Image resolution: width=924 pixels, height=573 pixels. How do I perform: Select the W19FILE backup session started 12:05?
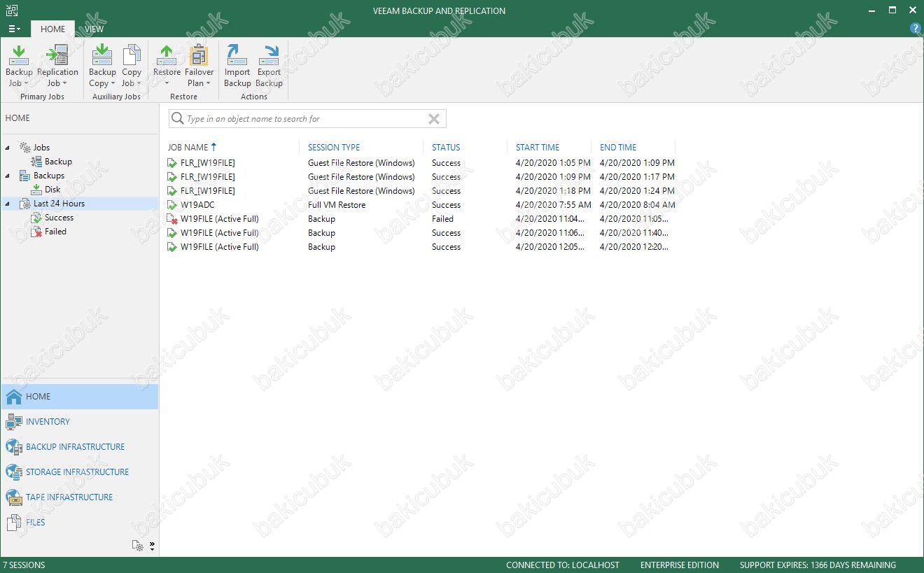pyautogui.click(x=421, y=247)
